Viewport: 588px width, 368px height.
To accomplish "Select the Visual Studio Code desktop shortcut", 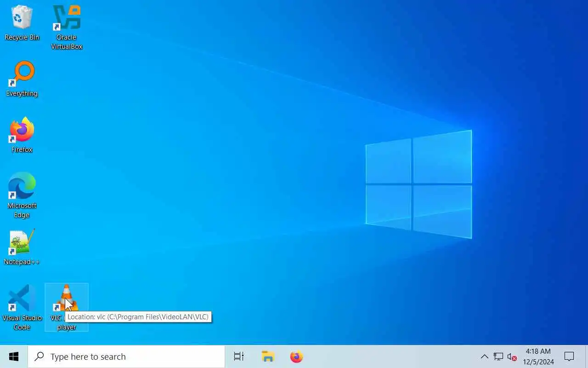I will pyautogui.click(x=22, y=307).
